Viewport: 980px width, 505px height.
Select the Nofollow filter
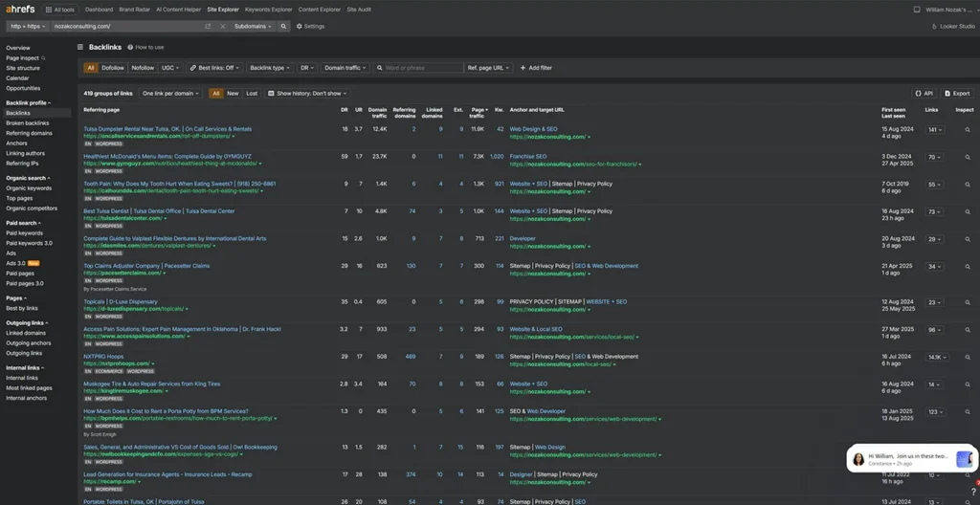click(143, 68)
